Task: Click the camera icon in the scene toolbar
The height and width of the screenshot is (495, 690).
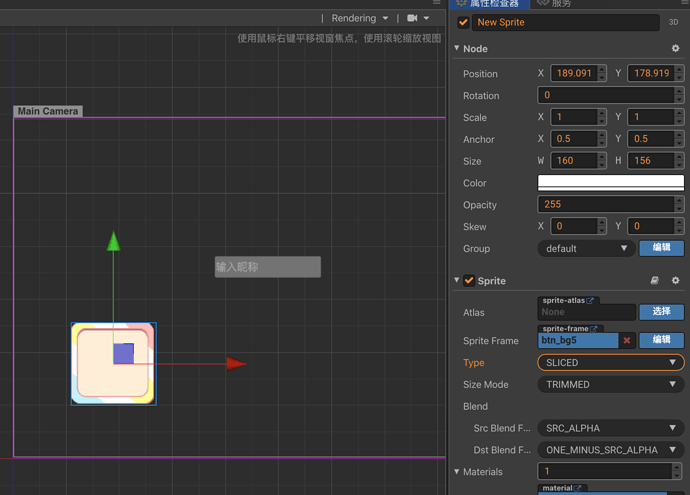Action: pyautogui.click(x=412, y=18)
